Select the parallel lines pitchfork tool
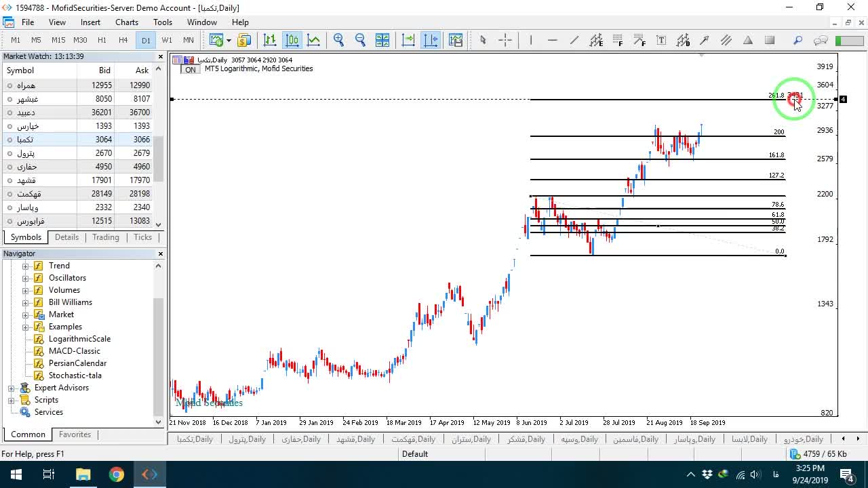Viewport: 868px width, 488px height. pyautogui.click(x=726, y=40)
